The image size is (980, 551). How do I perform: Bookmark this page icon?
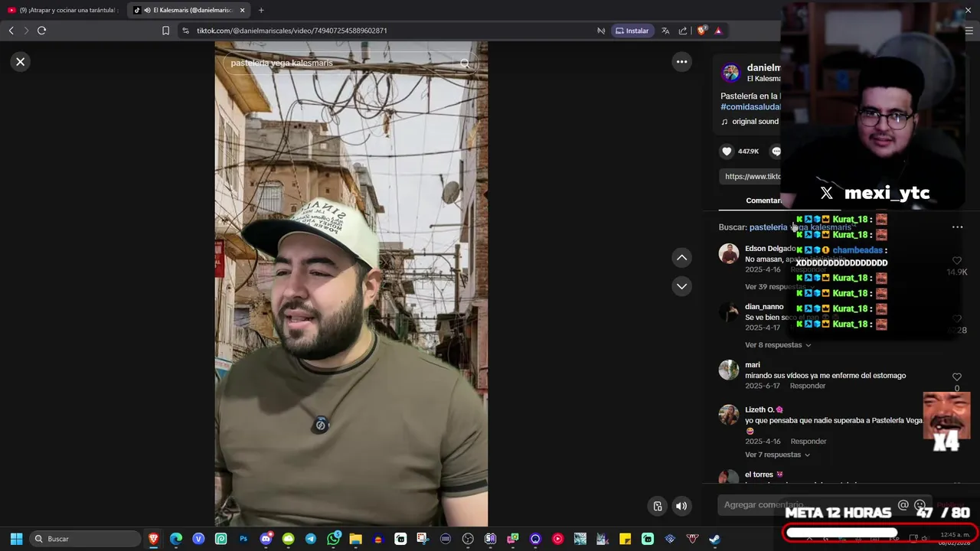(165, 31)
